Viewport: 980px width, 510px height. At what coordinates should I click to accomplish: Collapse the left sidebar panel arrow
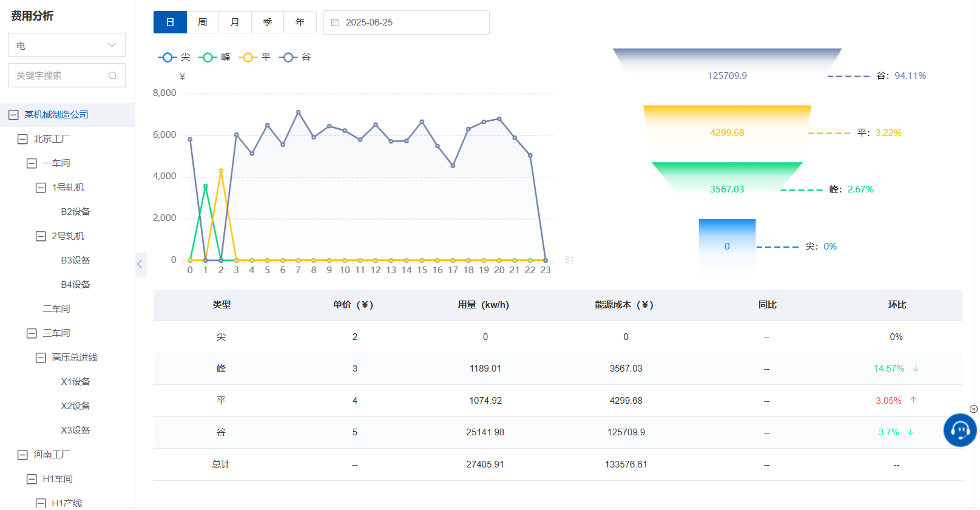pyautogui.click(x=140, y=264)
